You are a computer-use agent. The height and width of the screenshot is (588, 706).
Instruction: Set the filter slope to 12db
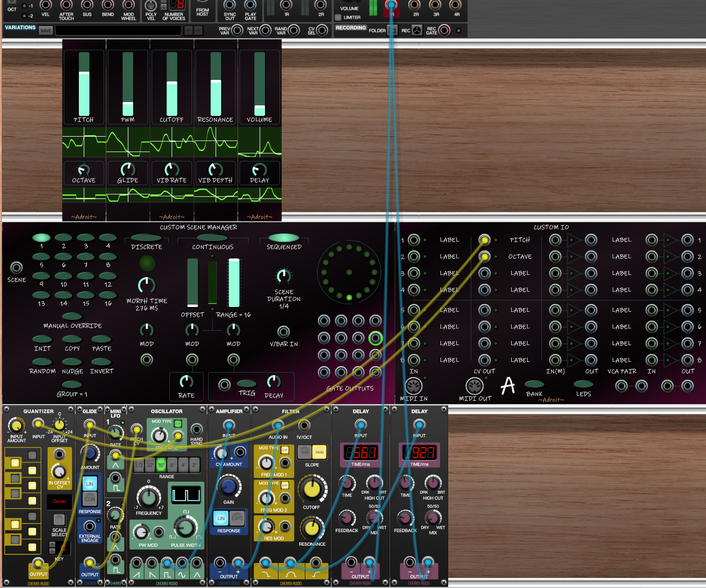click(304, 452)
